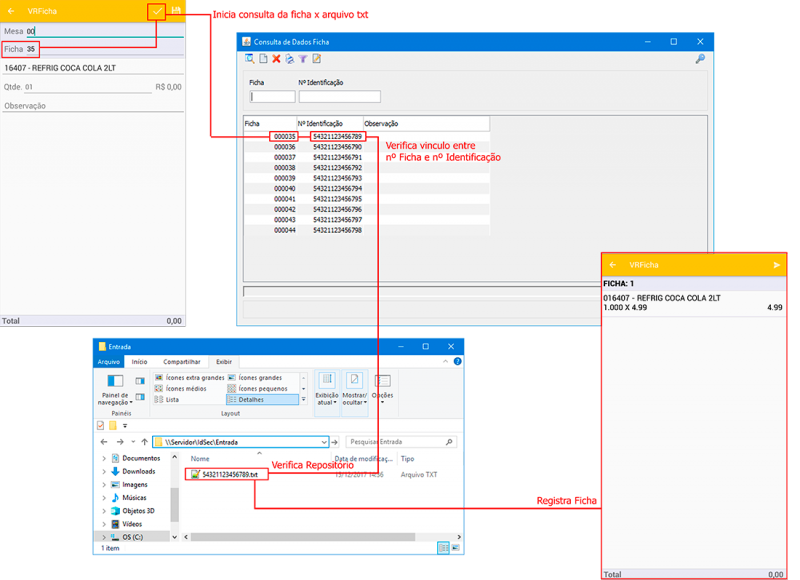
Task: Open the Exibir ribbon tab
Action: tap(223, 362)
